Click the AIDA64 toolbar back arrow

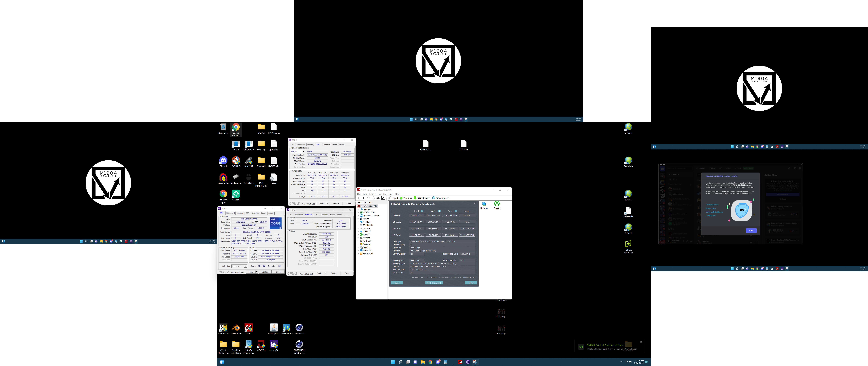tap(359, 198)
